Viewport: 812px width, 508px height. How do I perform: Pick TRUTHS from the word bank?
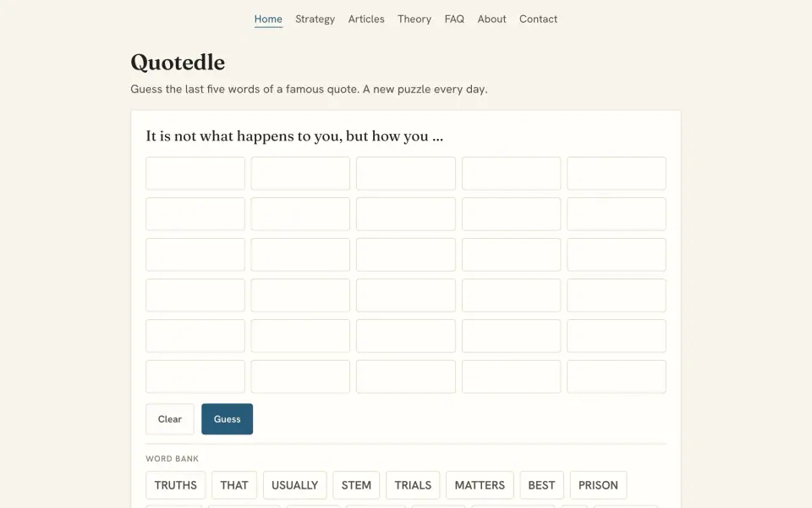[x=176, y=485]
